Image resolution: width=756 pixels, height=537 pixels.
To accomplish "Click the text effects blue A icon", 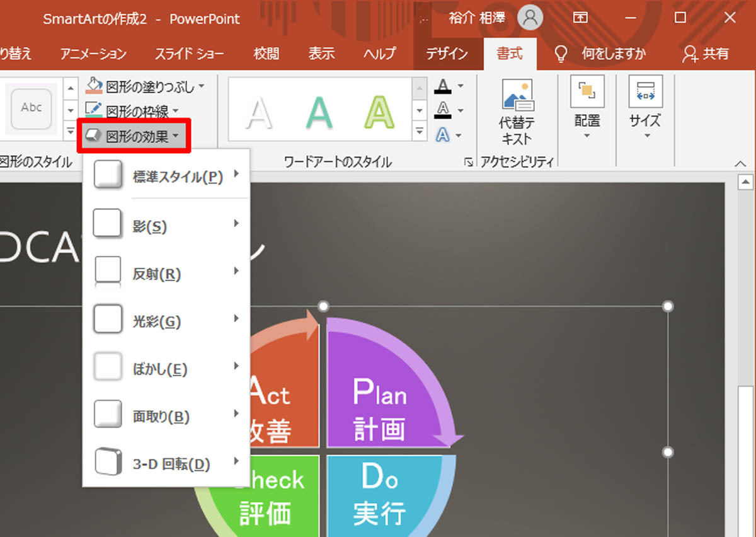I will pos(444,135).
